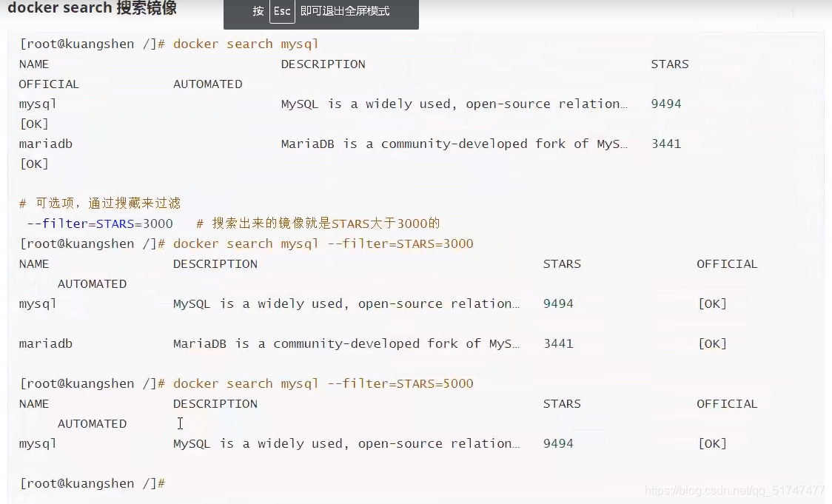Click the OFFICIAL header under the STARS=5000 command
832x504 pixels.
pyautogui.click(x=727, y=404)
